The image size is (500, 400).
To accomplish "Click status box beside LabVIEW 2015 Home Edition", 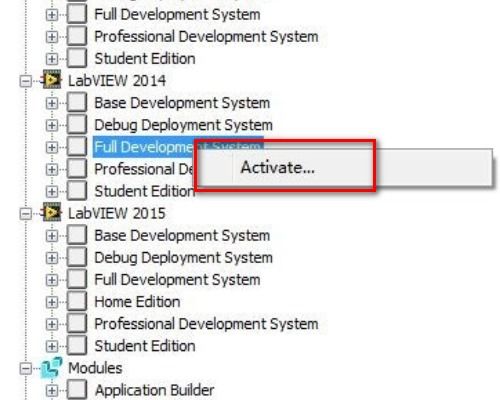I will pyautogui.click(x=77, y=302).
